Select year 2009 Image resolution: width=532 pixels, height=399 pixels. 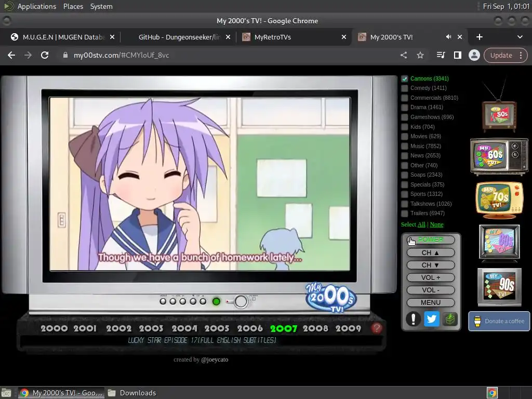tap(349, 328)
